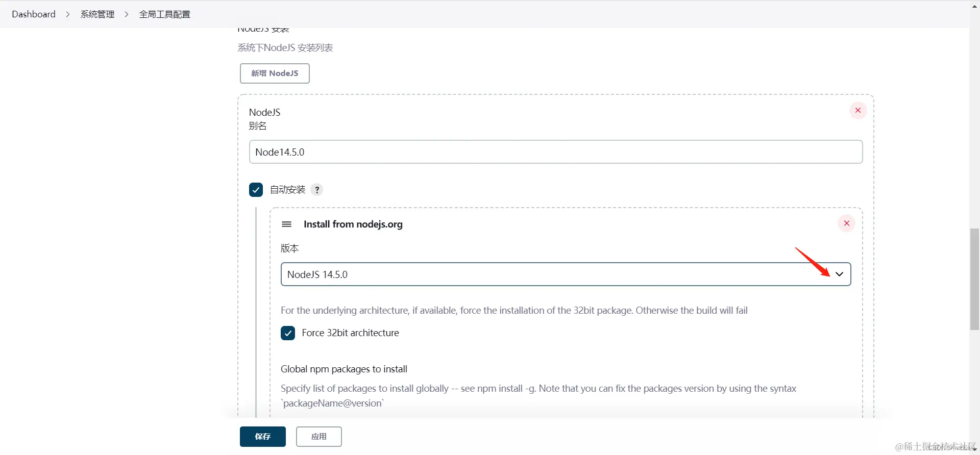This screenshot has height=455, width=980.
Task: Remove the NodeJS installation with red X
Action: tap(857, 110)
